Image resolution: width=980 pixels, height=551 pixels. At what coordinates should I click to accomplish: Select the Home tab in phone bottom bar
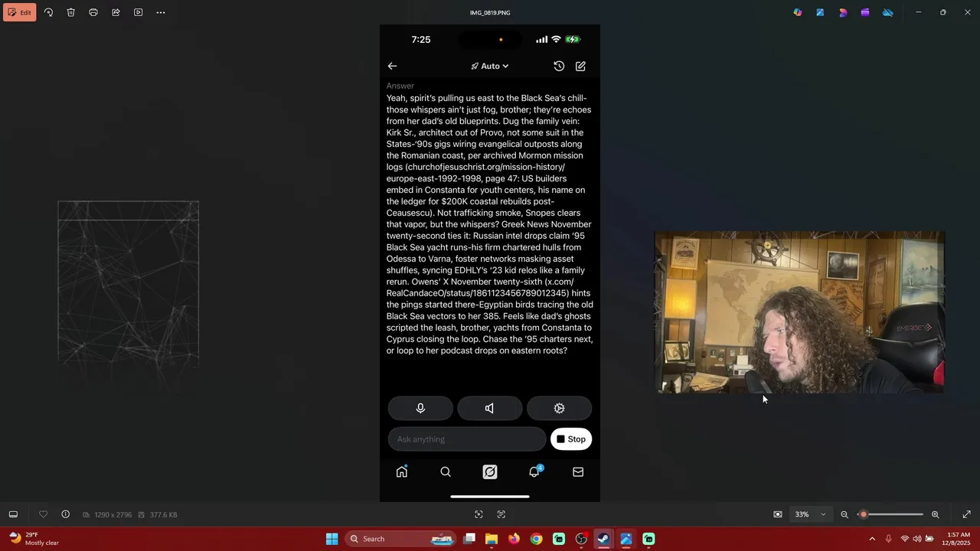pos(402,472)
